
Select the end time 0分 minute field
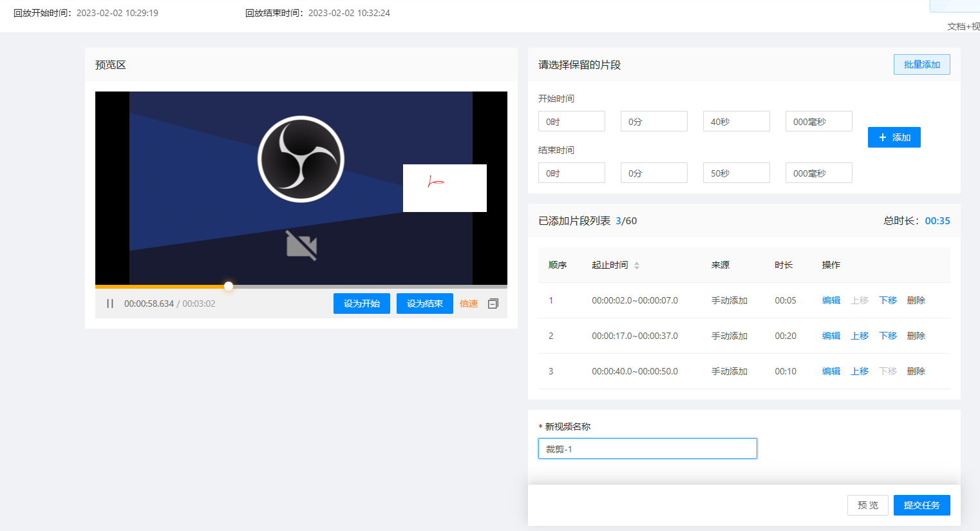point(654,173)
